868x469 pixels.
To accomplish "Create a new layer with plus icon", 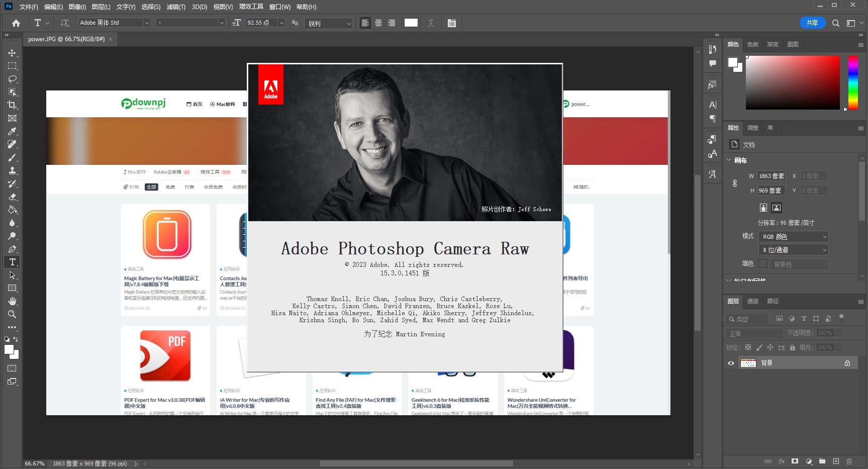I will click(836, 461).
